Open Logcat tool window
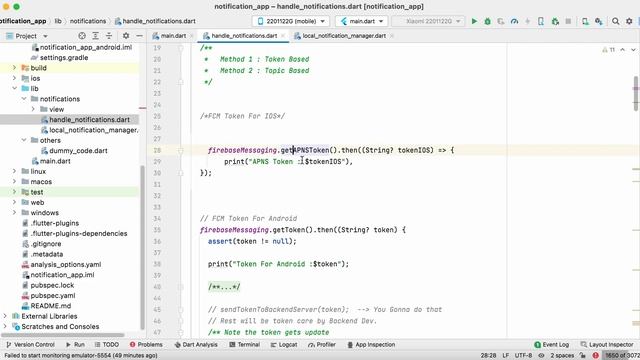This screenshot has height=360, width=640. 284,344
